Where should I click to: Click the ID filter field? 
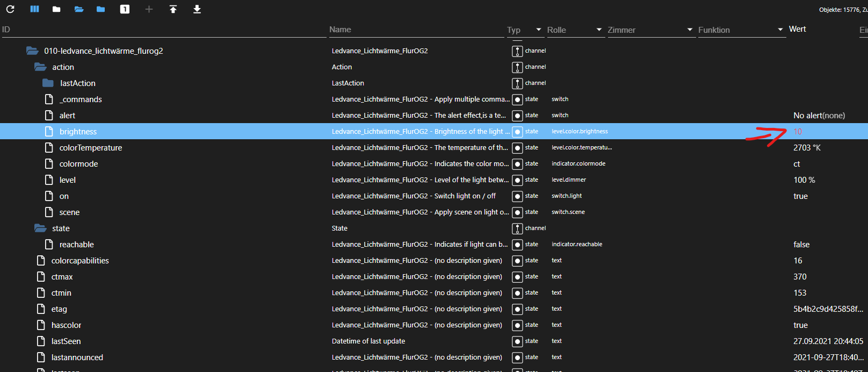tap(161, 30)
